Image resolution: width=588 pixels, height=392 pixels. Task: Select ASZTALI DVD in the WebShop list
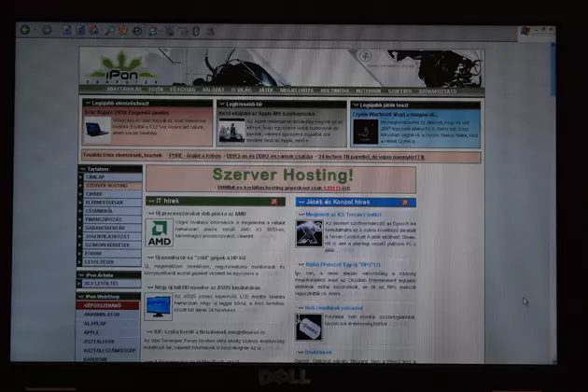(x=107, y=342)
